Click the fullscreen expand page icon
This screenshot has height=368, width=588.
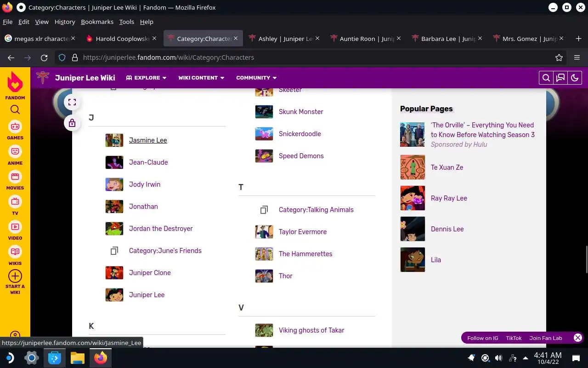[x=72, y=102]
